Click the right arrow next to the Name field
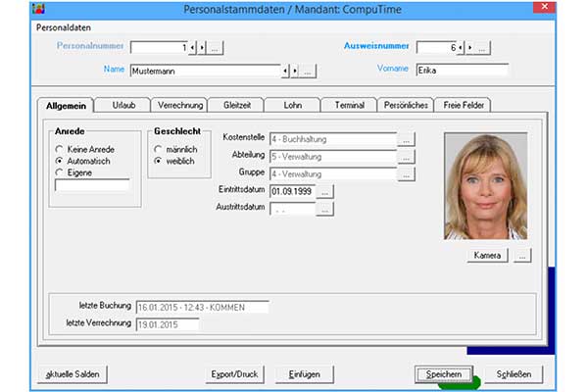The height and width of the screenshot is (392, 588). [293, 71]
